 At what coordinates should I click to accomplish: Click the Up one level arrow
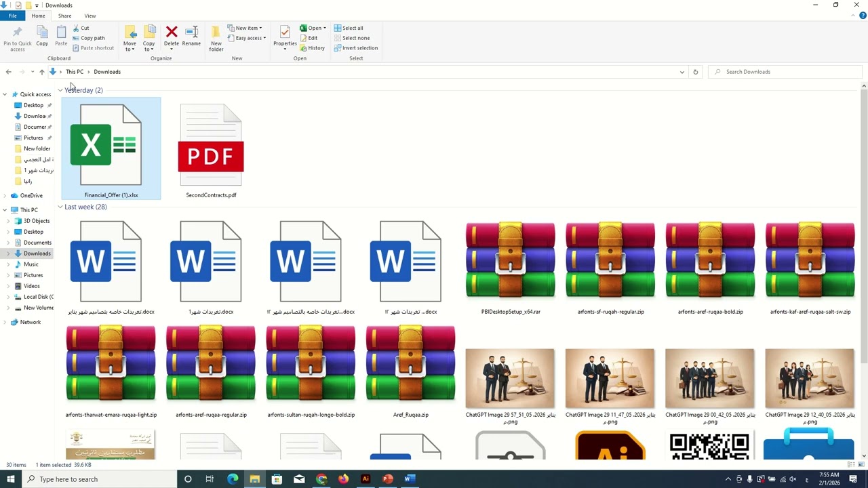coord(42,72)
